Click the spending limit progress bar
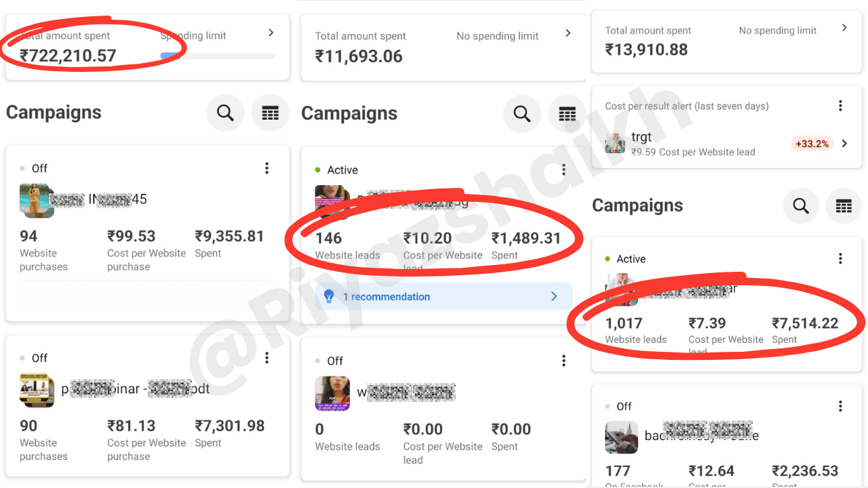Viewport: 868px width, 488px height. click(217, 56)
